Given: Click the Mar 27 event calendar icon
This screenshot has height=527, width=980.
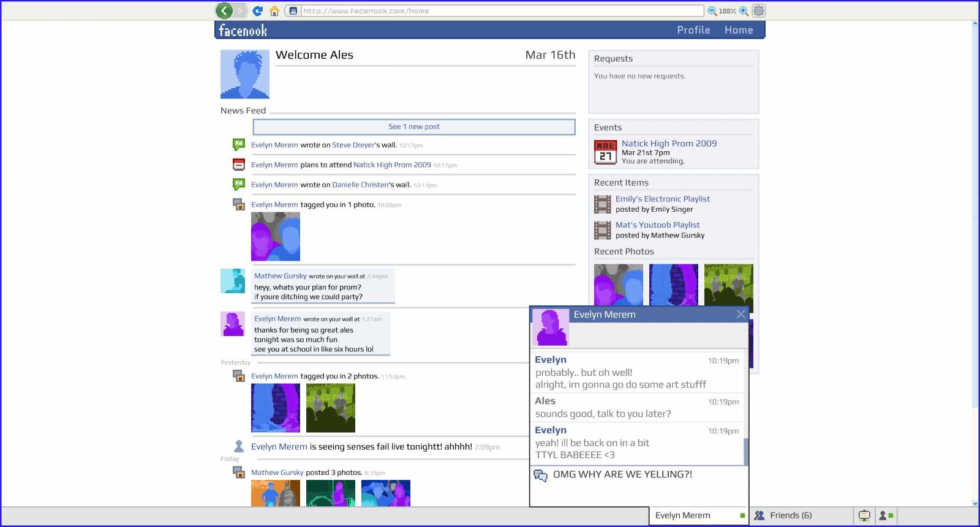Looking at the screenshot, I should [605, 152].
